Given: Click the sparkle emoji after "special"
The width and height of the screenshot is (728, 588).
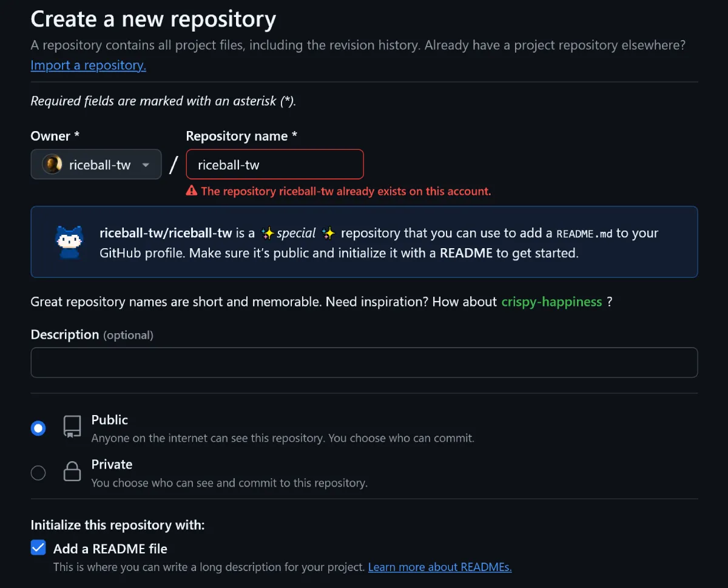Looking at the screenshot, I should click(329, 234).
